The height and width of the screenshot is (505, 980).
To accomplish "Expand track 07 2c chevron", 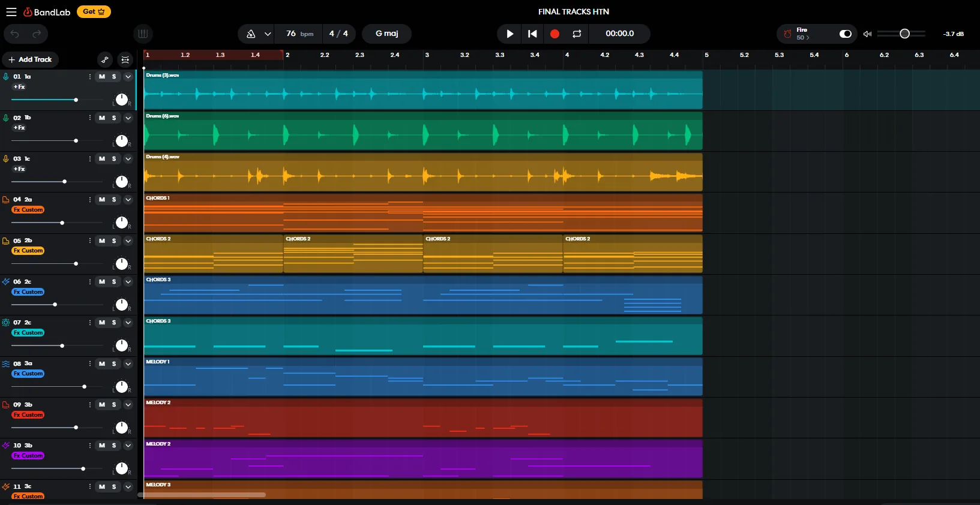I will pyautogui.click(x=128, y=323).
